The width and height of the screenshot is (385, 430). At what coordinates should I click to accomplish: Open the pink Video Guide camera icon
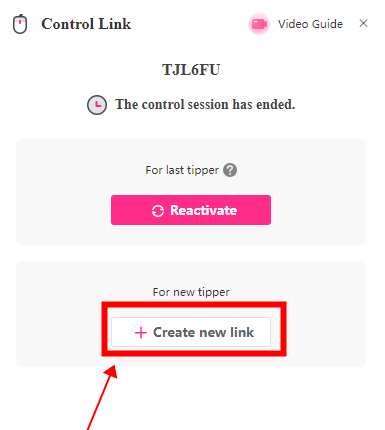(x=259, y=24)
